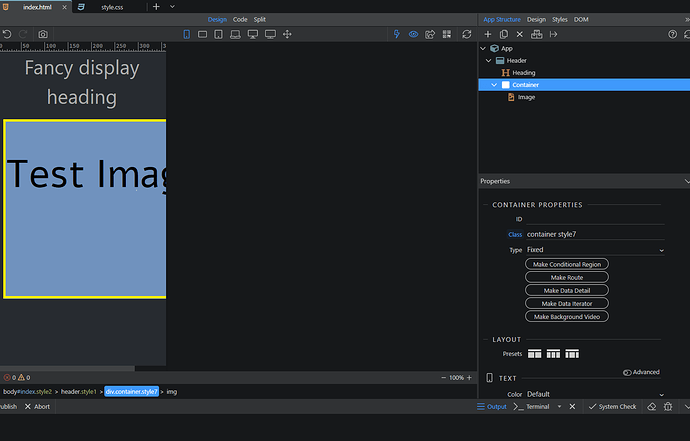Screen dimensions: 690x441
Task: Click the undo arrow icon
Action: click(7, 34)
